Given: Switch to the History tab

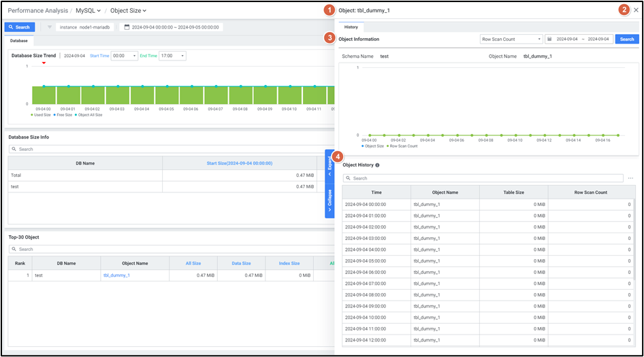Looking at the screenshot, I should coord(351,27).
